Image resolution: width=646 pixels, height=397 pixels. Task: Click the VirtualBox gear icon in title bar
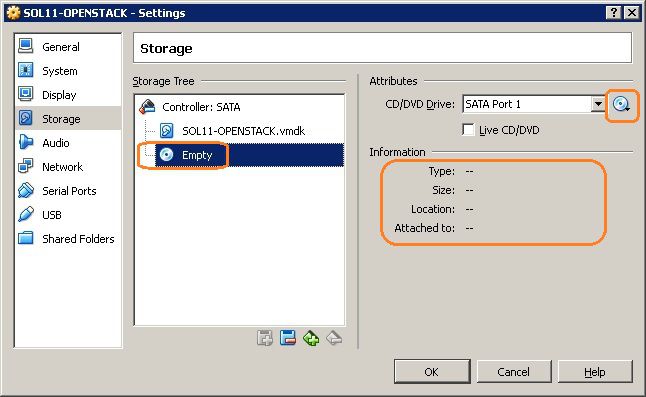[x=14, y=13]
